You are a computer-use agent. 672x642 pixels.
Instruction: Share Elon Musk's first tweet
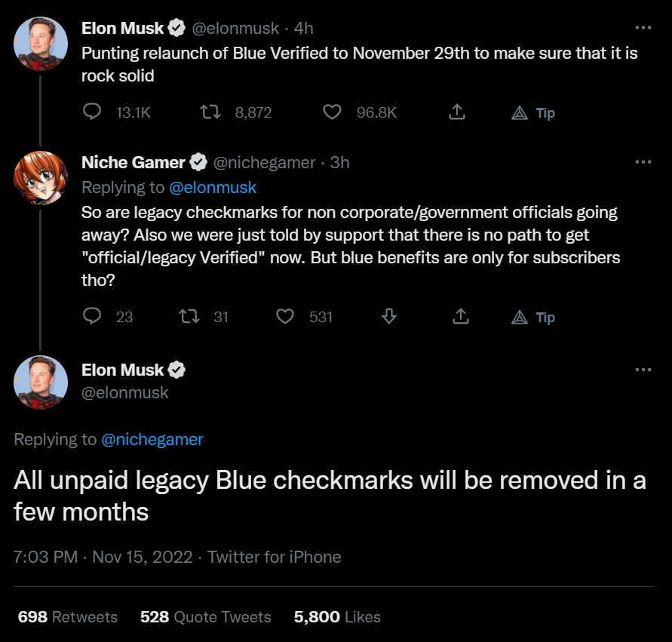pos(456,112)
